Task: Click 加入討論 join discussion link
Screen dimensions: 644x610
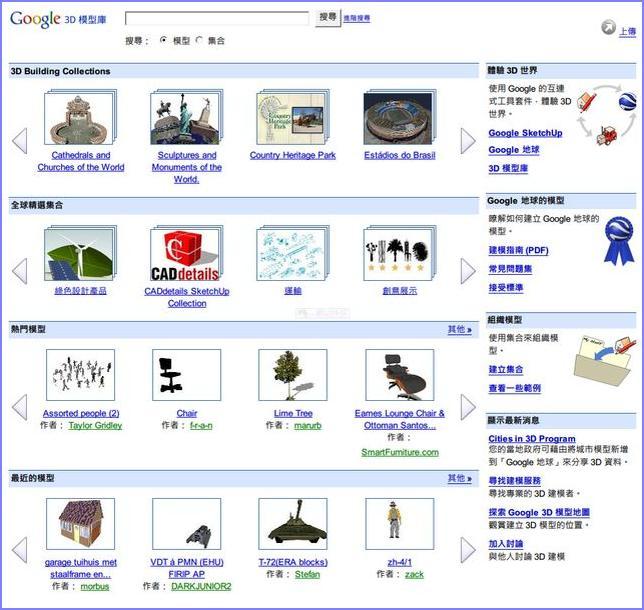Action: tap(506, 544)
